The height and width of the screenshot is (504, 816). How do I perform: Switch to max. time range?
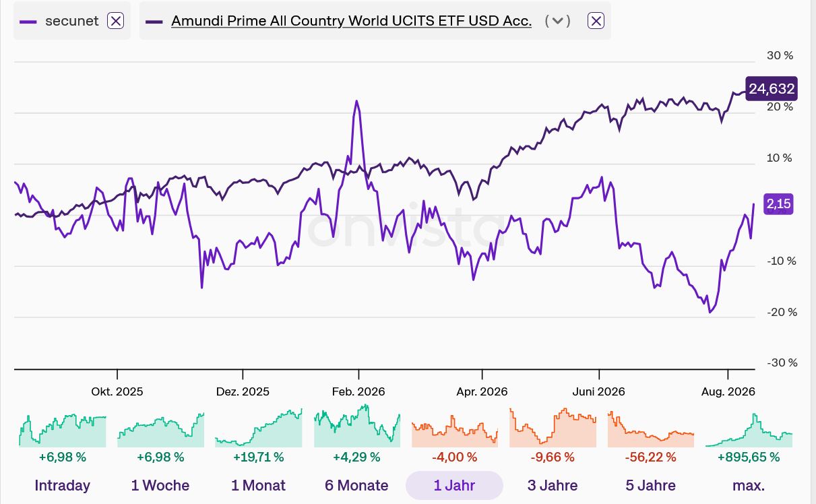pyautogui.click(x=749, y=485)
